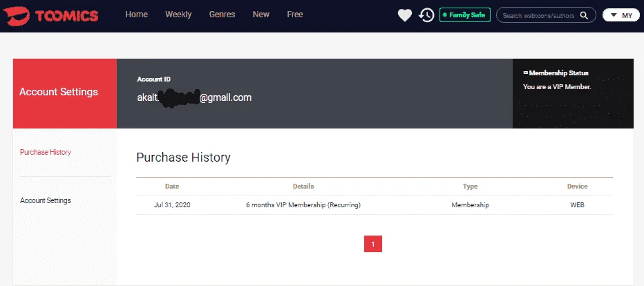Click the Date column header
Screen dimensions: 644x286
172,187
